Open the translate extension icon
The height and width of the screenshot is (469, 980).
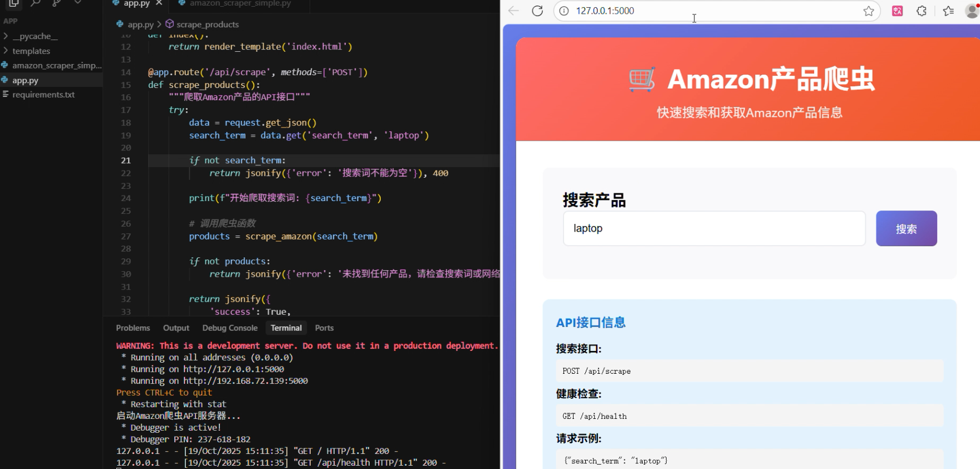click(898, 11)
